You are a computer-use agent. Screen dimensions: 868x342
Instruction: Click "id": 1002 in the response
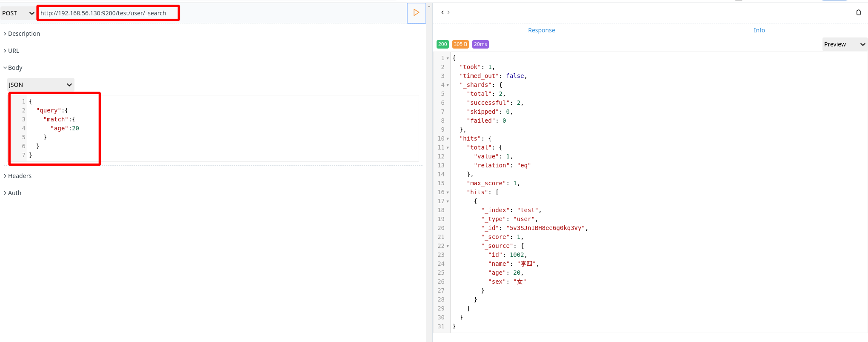[508, 255]
